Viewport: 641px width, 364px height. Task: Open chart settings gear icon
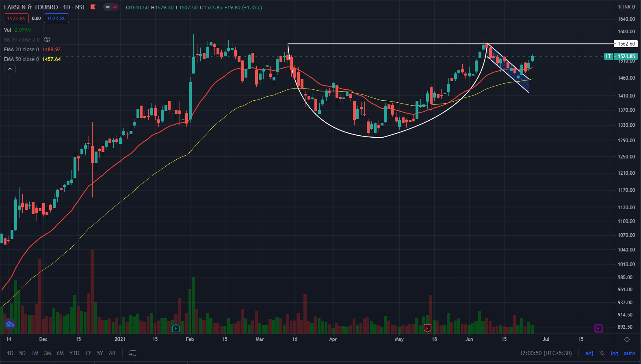(627, 339)
